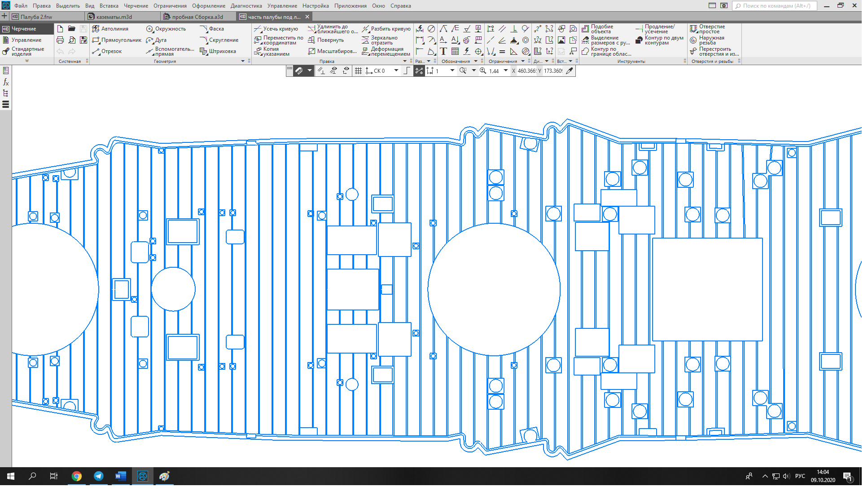Select the Окружность circle tool
The width and height of the screenshot is (868, 491).
pos(165,29)
